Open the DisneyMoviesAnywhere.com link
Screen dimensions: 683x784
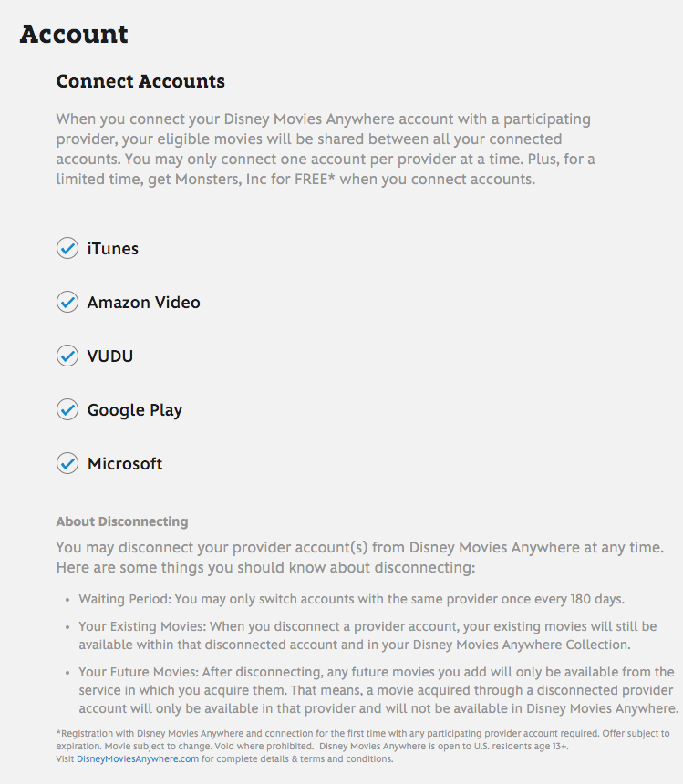[x=138, y=758]
